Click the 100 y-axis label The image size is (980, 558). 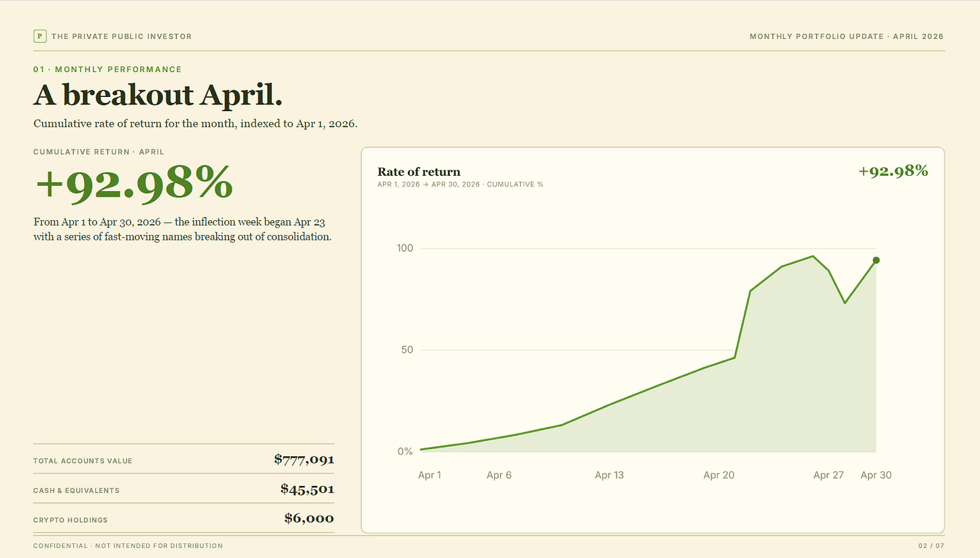(x=405, y=248)
